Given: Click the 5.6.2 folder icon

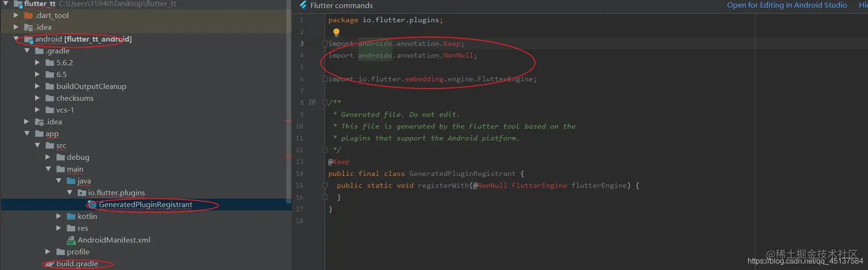Looking at the screenshot, I should pyautogui.click(x=50, y=62).
